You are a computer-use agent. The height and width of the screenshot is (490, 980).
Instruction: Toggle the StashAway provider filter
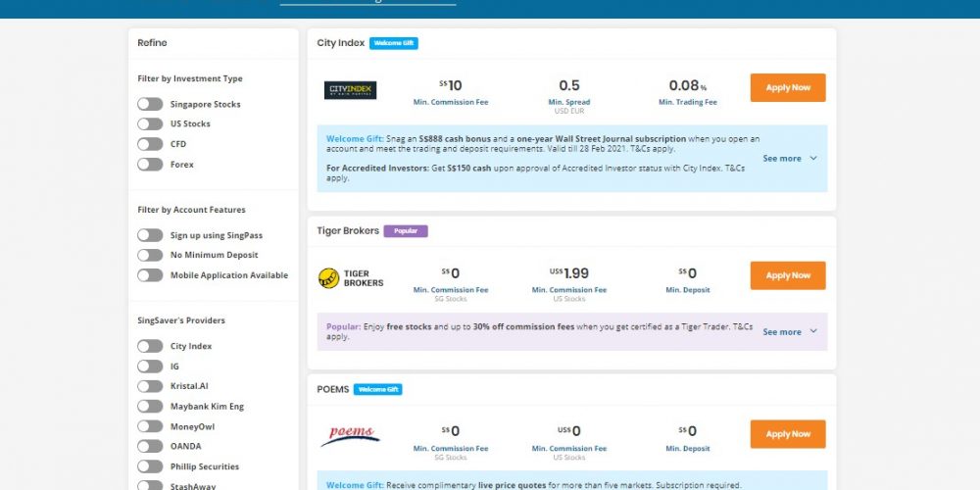click(150, 486)
